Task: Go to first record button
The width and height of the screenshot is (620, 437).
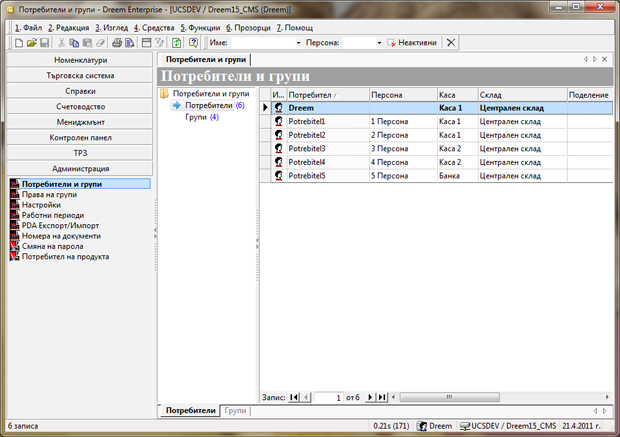Action: (294, 397)
